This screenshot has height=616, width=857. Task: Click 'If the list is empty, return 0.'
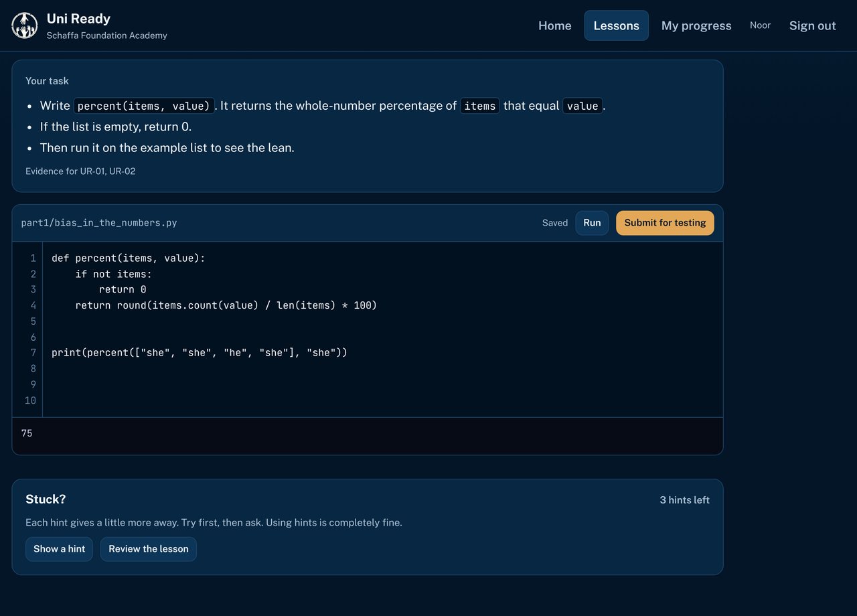point(116,127)
